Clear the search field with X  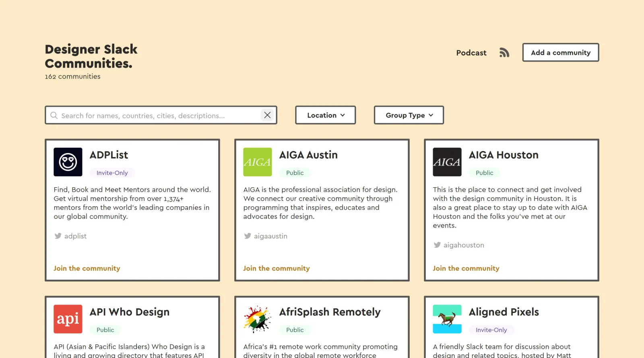click(267, 115)
